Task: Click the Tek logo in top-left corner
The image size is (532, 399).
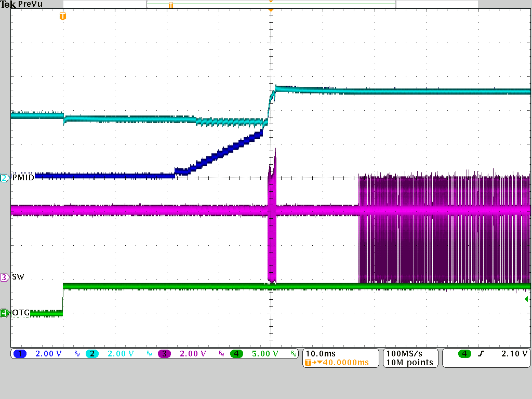Action: 7,4
